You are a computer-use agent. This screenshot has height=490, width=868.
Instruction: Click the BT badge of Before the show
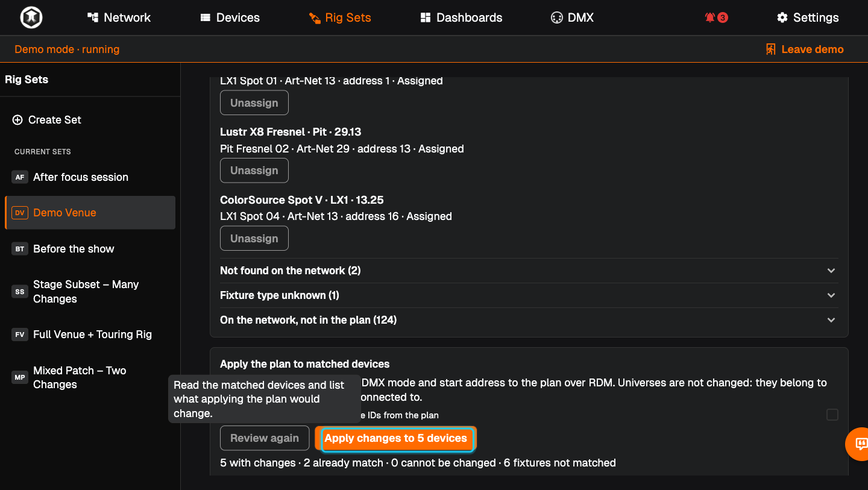click(x=20, y=249)
